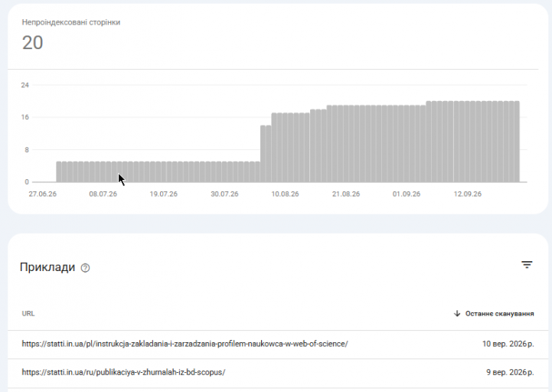Image resolution: width=552 pixels, height=392 pixels.
Task: Click the chart axis date 12.09.26
Action: click(467, 194)
